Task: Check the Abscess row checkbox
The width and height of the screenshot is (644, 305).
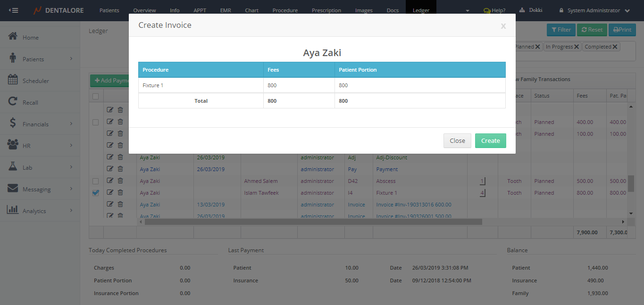Action: tap(96, 181)
